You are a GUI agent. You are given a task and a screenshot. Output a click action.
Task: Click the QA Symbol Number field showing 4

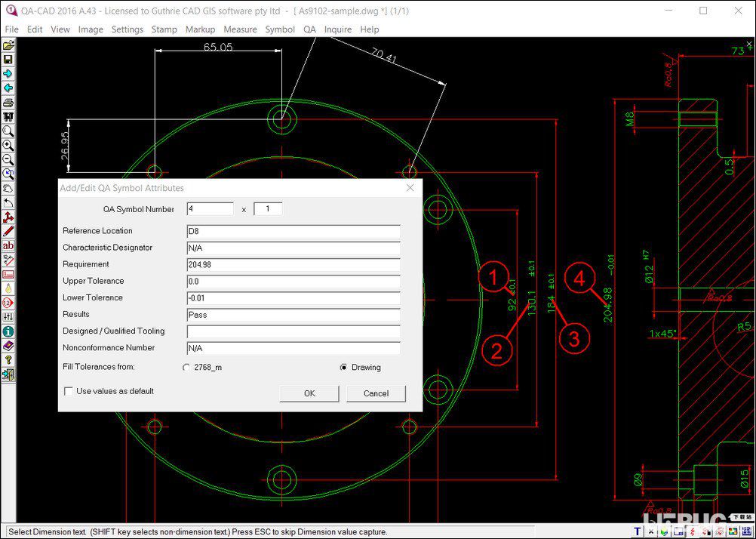click(x=211, y=209)
